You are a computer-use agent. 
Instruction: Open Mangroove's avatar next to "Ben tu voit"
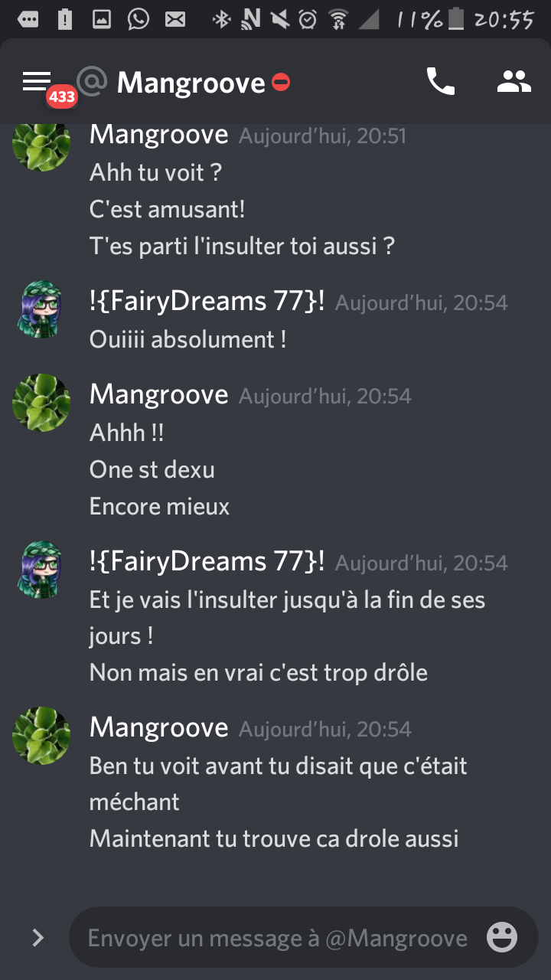[x=41, y=736]
